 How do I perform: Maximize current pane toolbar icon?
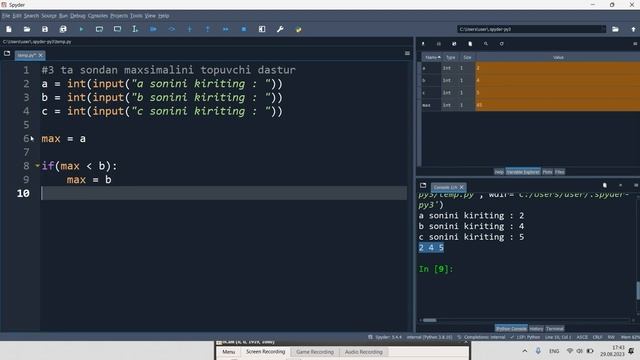tap(262, 29)
